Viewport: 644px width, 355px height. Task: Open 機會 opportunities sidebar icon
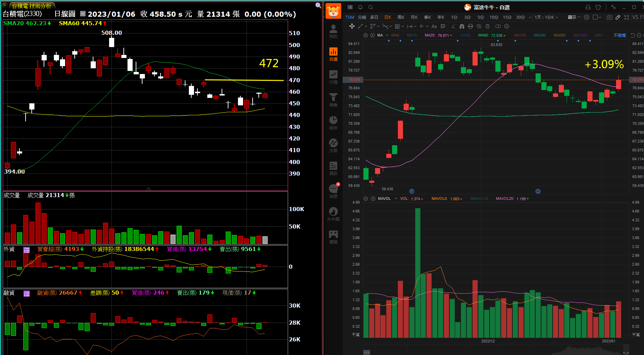pyautogui.click(x=333, y=100)
